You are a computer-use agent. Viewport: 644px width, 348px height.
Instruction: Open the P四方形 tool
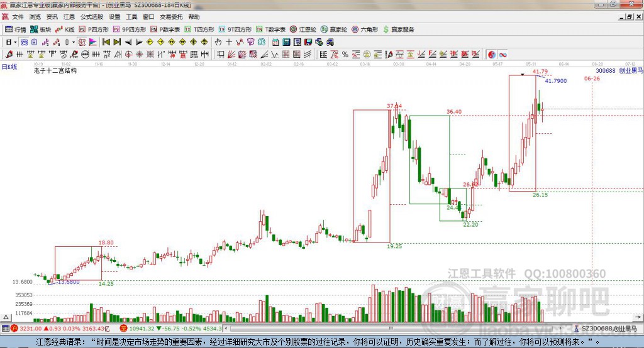pyautogui.click(x=94, y=30)
